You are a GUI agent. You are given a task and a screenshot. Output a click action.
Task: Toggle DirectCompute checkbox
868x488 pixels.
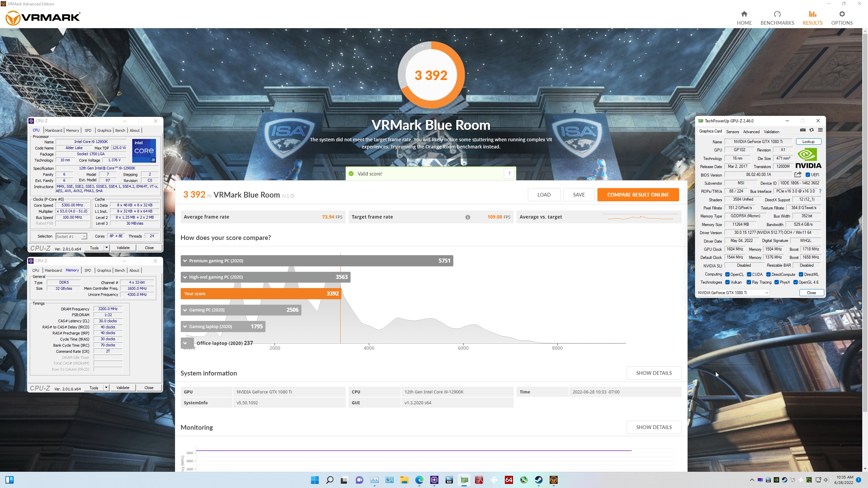(x=768, y=274)
